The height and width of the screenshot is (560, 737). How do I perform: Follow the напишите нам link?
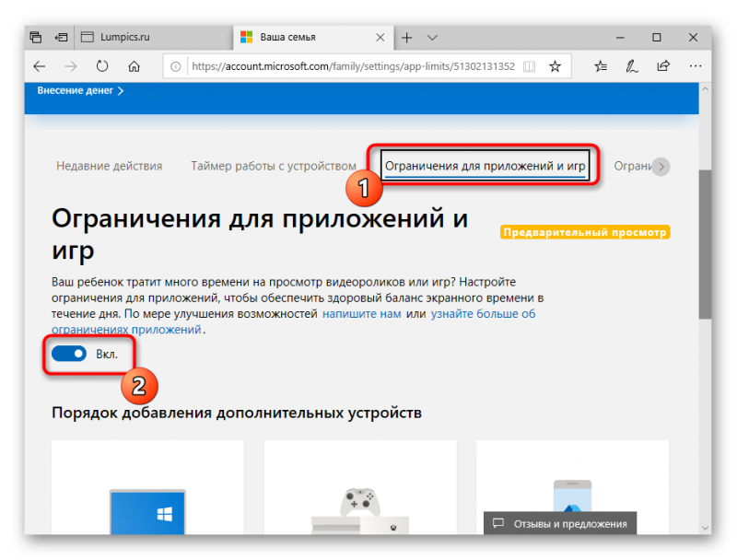(x=361, y=314)
